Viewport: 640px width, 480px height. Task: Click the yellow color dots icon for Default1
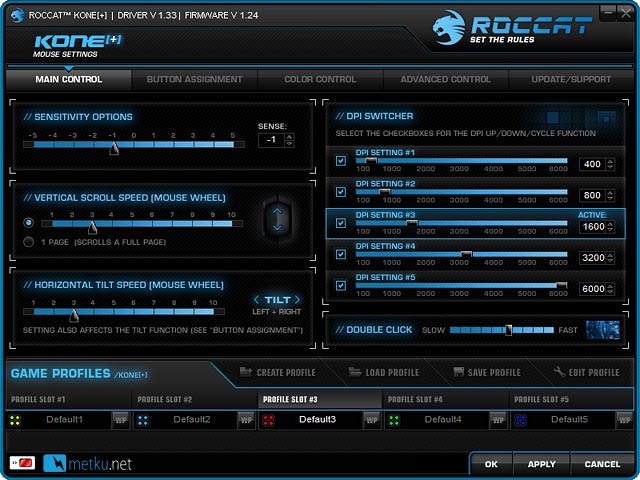pyautogui.click(x=15, y=420)
